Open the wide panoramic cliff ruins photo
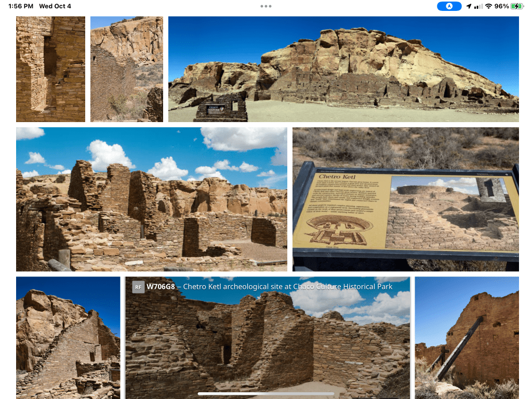Screen dimensions: 532x399 coord(343,69)
